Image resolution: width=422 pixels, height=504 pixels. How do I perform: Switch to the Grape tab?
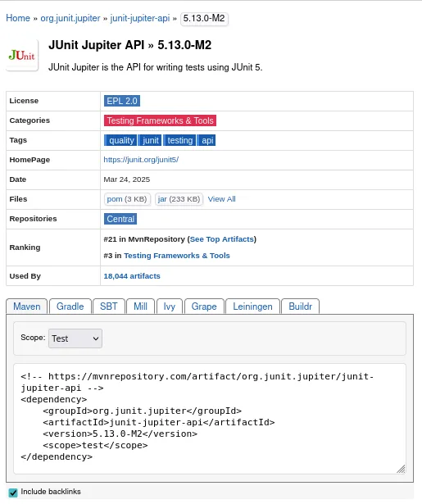click(204, 306)
